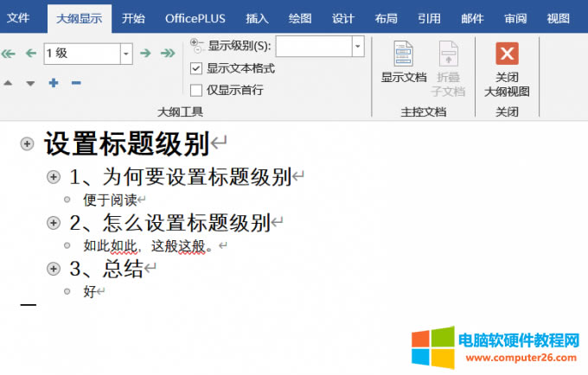Click the Demote to body text double-right arrow
Screen dimensions: 588x375
166,54
